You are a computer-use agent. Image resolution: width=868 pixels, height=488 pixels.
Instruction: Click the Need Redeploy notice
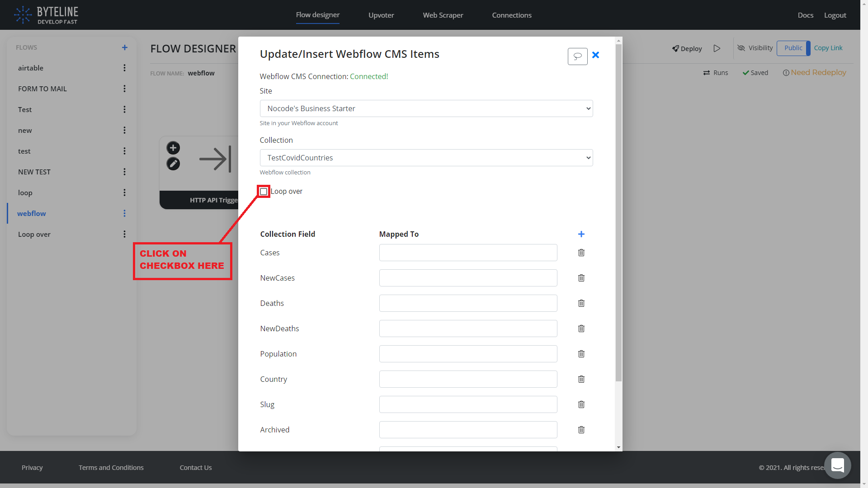point(815,72)
